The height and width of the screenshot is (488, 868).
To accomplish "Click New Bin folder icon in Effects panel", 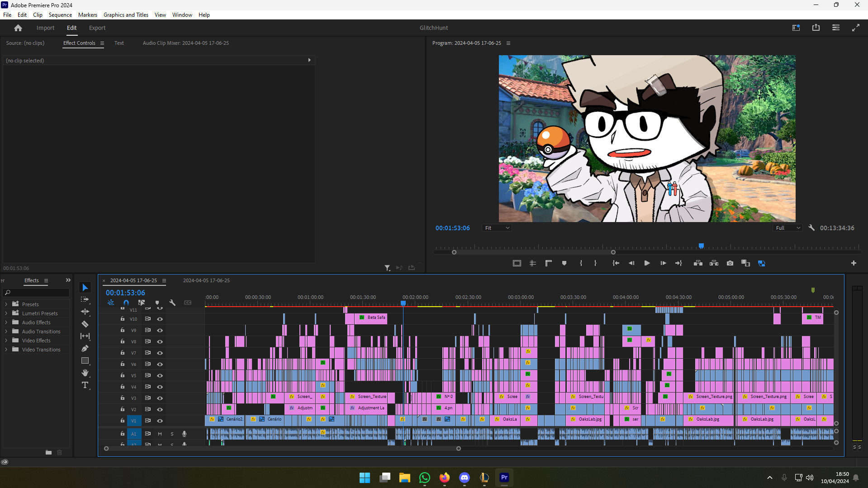I will click(x=48, y=452).
